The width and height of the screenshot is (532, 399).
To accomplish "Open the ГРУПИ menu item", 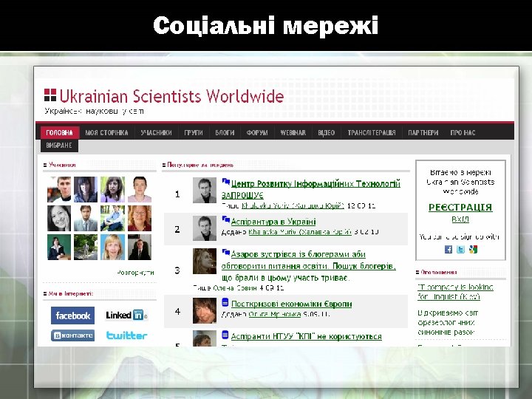I will click(194, 133).
